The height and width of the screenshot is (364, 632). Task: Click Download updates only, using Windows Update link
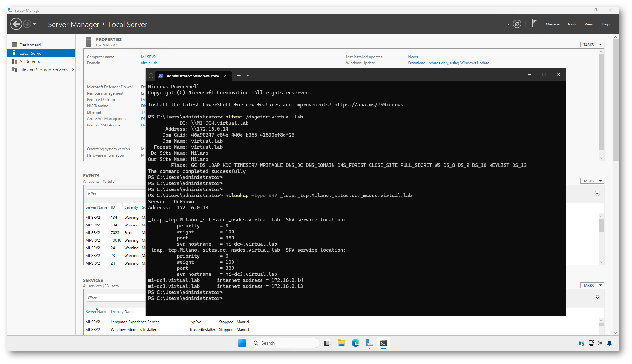pyautogui.click(x=449, y=63)
